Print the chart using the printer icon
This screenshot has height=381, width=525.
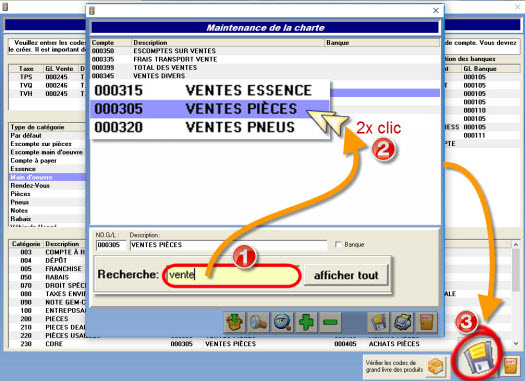pos(403,322)
